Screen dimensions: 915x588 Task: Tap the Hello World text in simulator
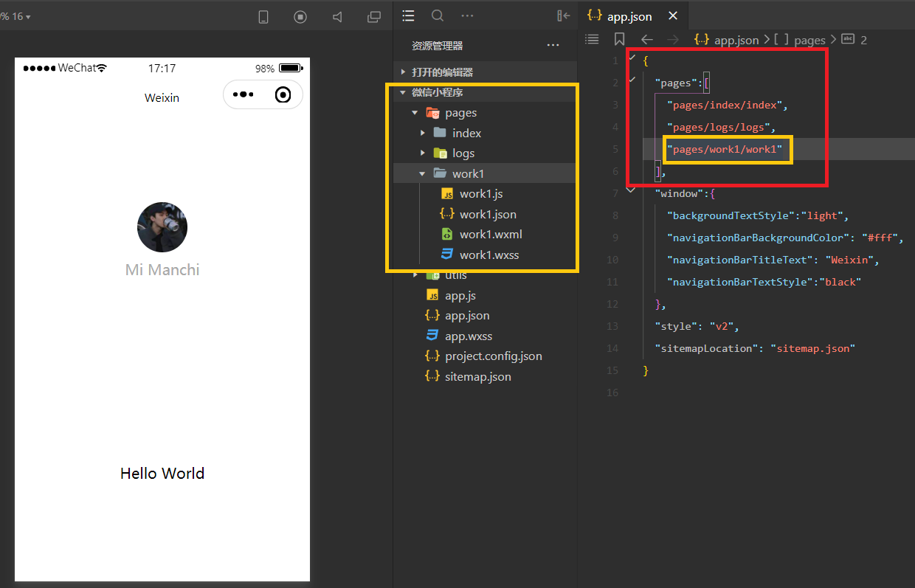click(162, 474)
